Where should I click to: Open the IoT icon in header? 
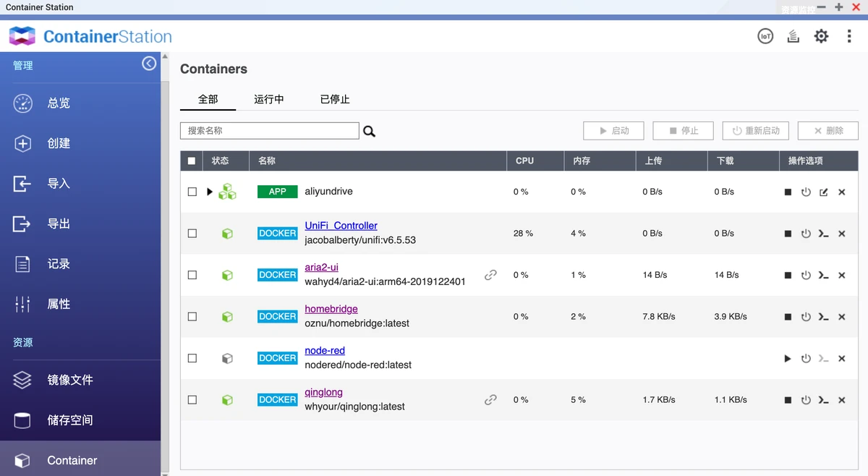(765, 36)
